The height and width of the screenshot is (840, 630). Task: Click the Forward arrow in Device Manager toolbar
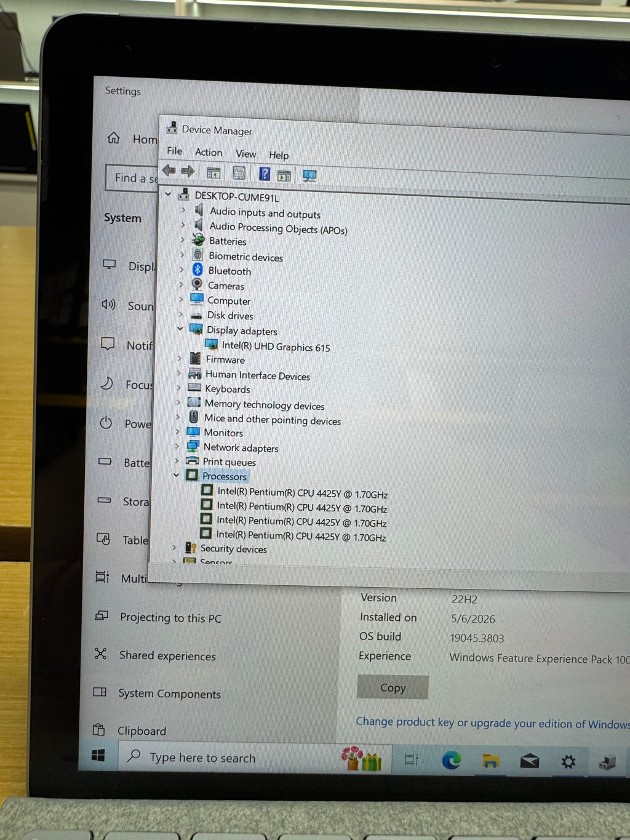188,171
